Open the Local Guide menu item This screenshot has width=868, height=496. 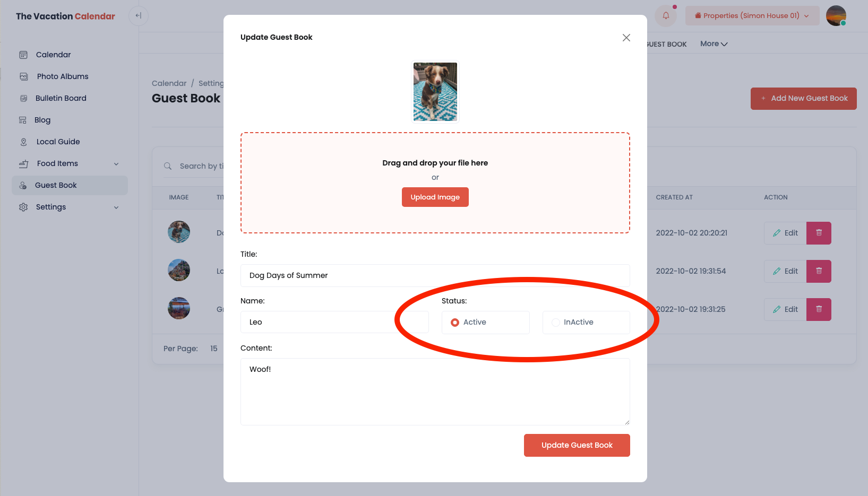tap(58, 142)
